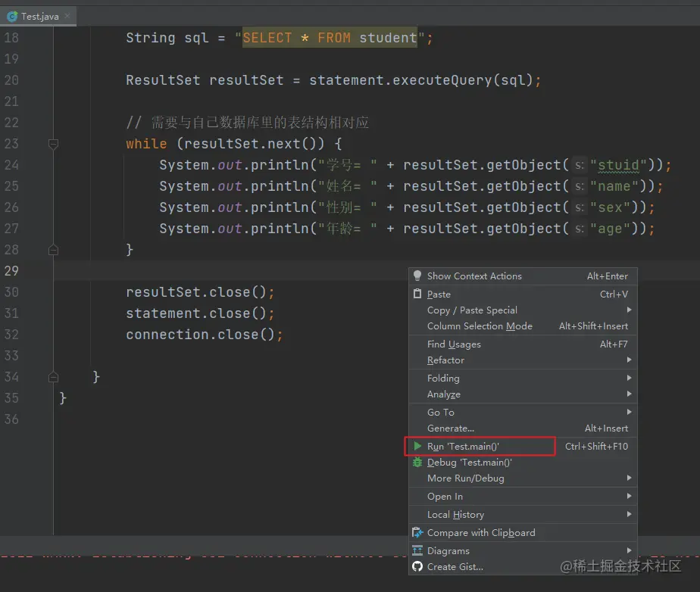Open the Analyze submenu
This screenshot has height=592, width=700.
[523, 394]
